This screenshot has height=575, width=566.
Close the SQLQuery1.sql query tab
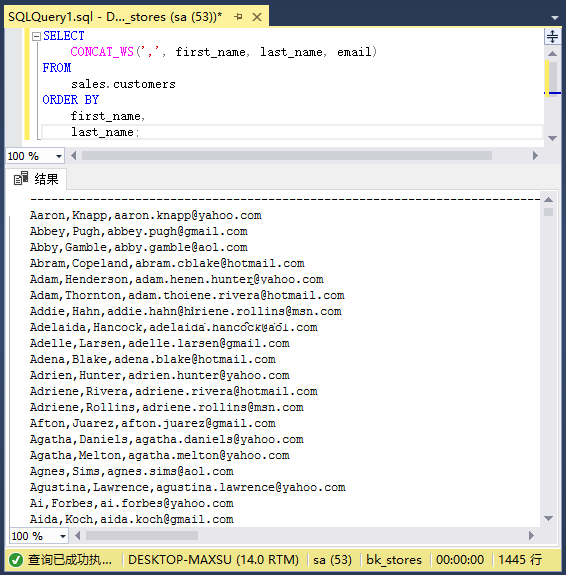pyautogui.click(x=257, y=17)
